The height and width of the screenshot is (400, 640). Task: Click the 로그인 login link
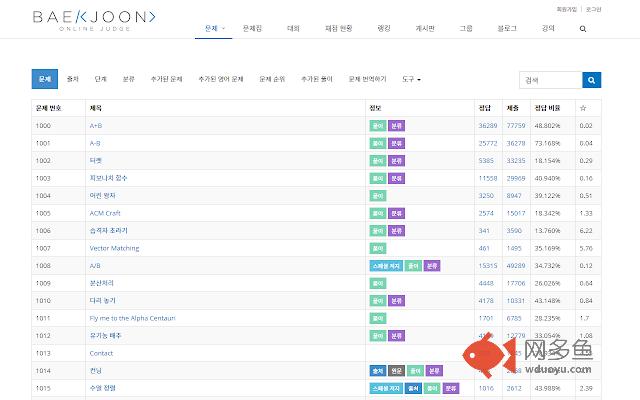[593, 9]
